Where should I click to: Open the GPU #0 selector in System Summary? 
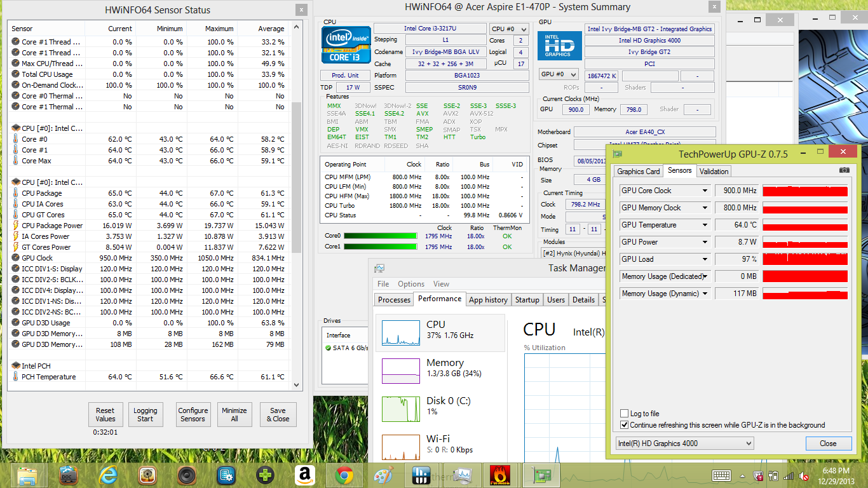559,74
